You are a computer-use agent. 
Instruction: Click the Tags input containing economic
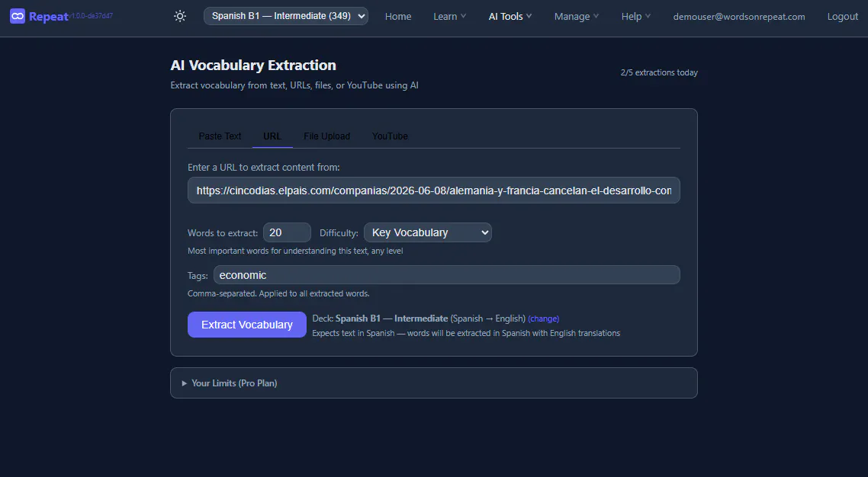tap(447, 275)
